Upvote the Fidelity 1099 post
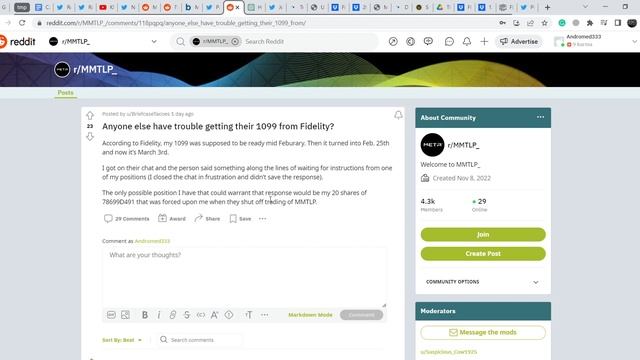This screenshot has width=640, height=360. click(x=90, y=115)
